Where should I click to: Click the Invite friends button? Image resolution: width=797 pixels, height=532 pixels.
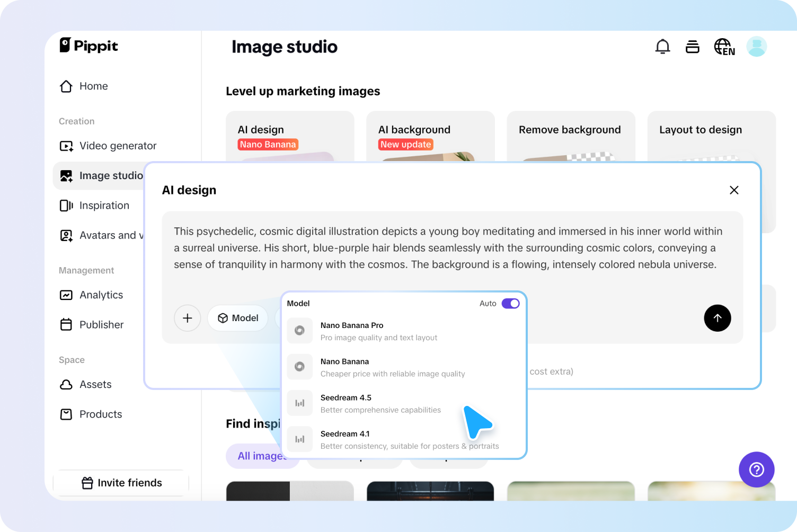(x=121, y=483)
